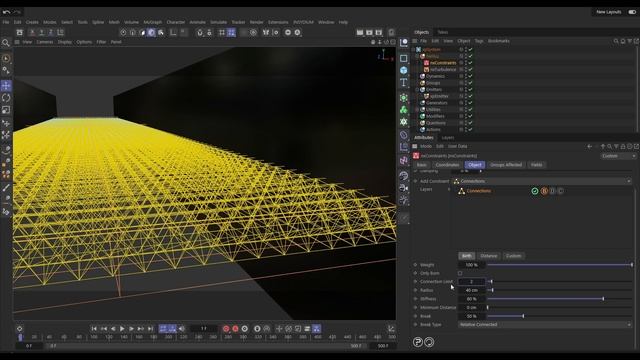Click the current frame field in timeline
This screenshot has width=640, height=360.
[204, 329]
